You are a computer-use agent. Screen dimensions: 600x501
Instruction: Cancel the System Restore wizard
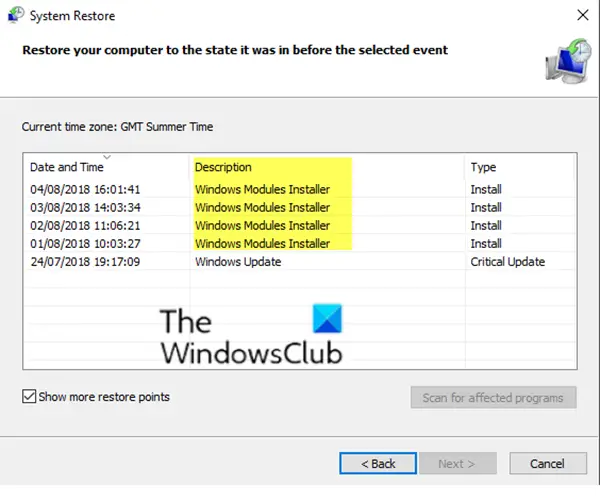[x=548, y=463]
